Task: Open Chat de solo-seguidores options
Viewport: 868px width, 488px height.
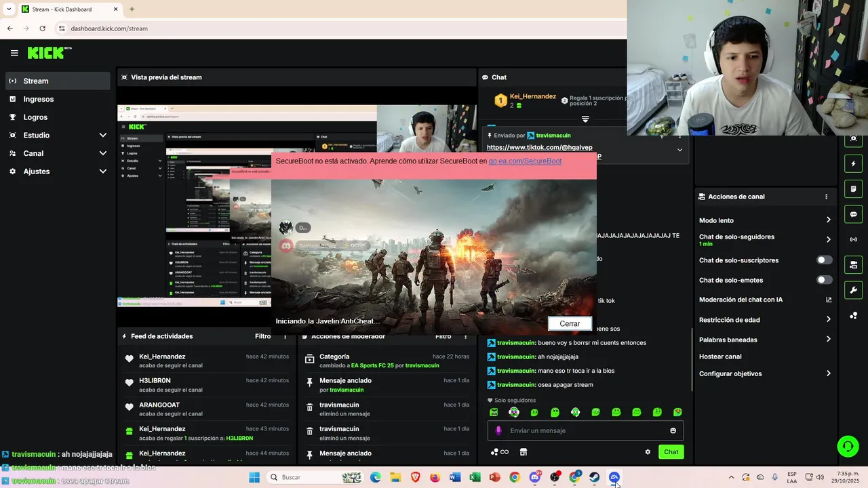Action: coord(765,240)
